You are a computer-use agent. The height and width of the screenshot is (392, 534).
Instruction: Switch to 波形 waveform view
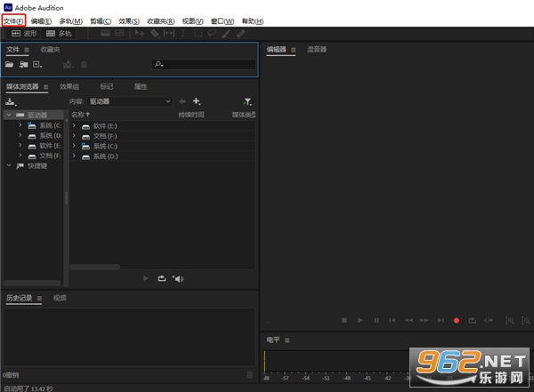pyautogui.click(x=24, y=34)
